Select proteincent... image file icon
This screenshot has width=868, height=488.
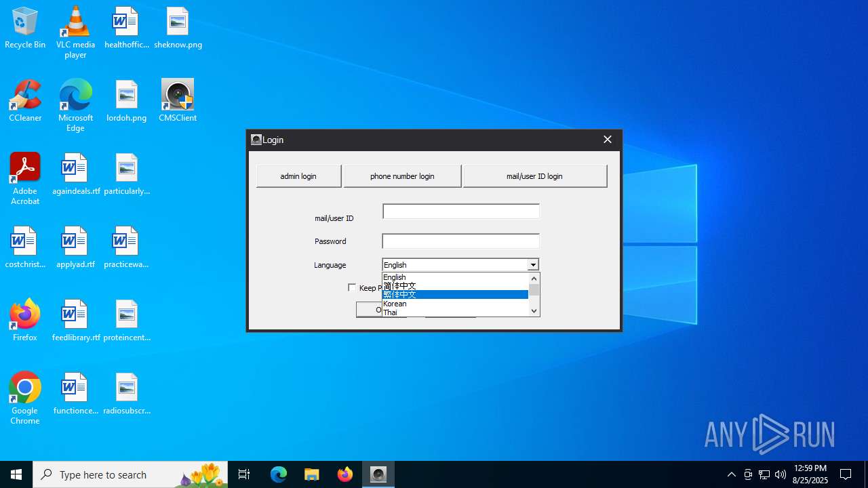tap(126, 321)
